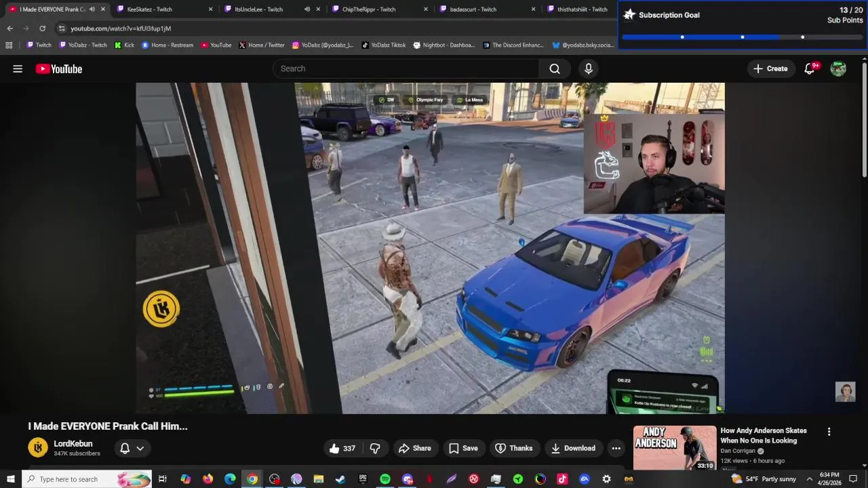Open 'How Andy Anderson Skates' video title
Screen dimensions: 868x488
764,435
